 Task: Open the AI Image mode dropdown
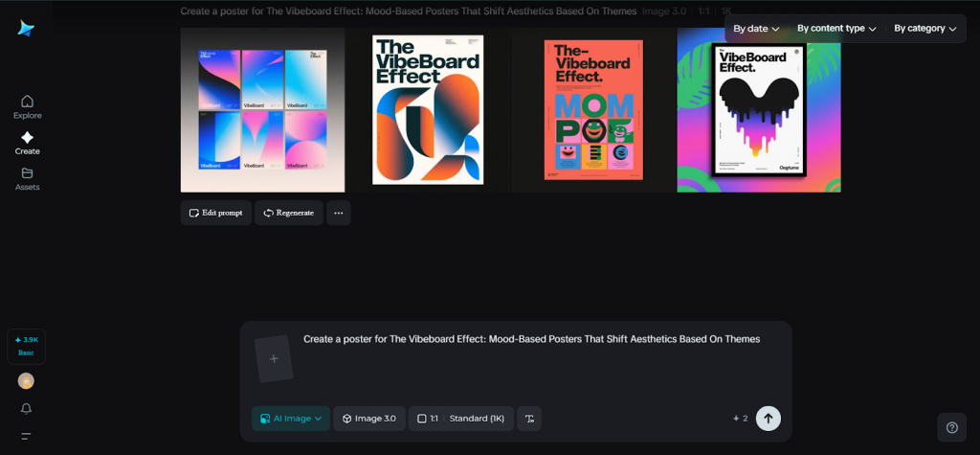coord(291,419)
